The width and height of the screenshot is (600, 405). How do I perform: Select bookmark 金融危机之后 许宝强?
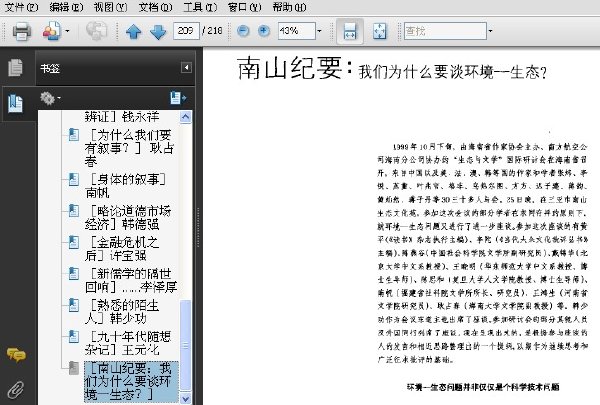(x=122, y=248)
